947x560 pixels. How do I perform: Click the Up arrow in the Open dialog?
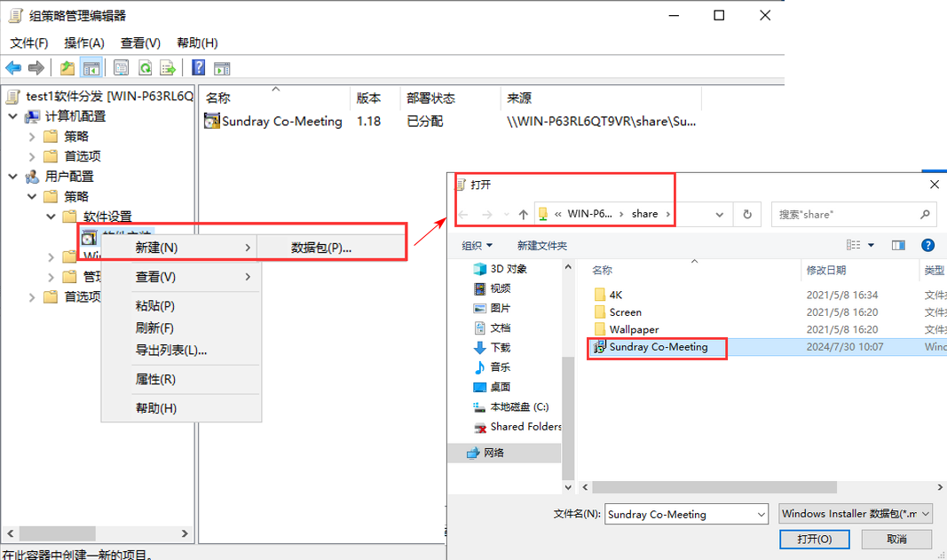click(x=523, y=215)
